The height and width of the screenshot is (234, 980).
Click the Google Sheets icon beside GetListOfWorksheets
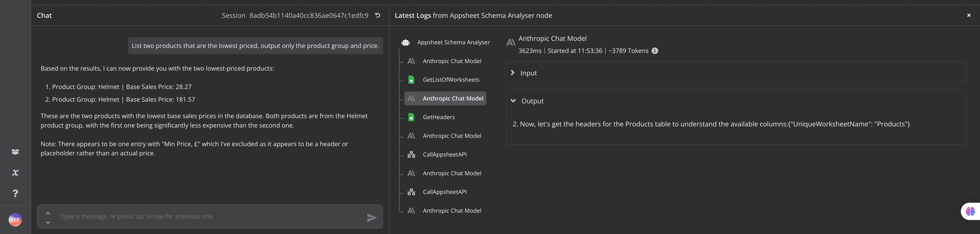click(411, 80)
